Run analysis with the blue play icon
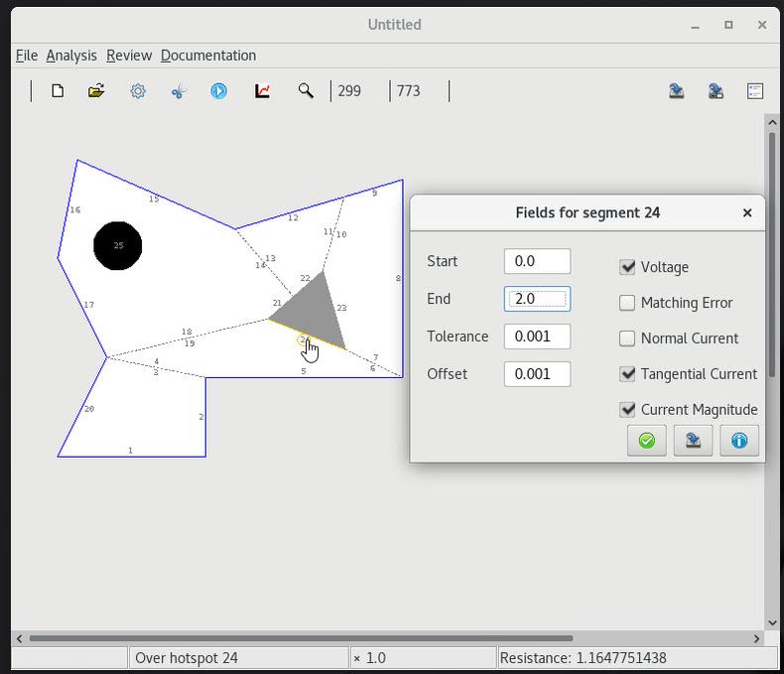 click(219, 91)
